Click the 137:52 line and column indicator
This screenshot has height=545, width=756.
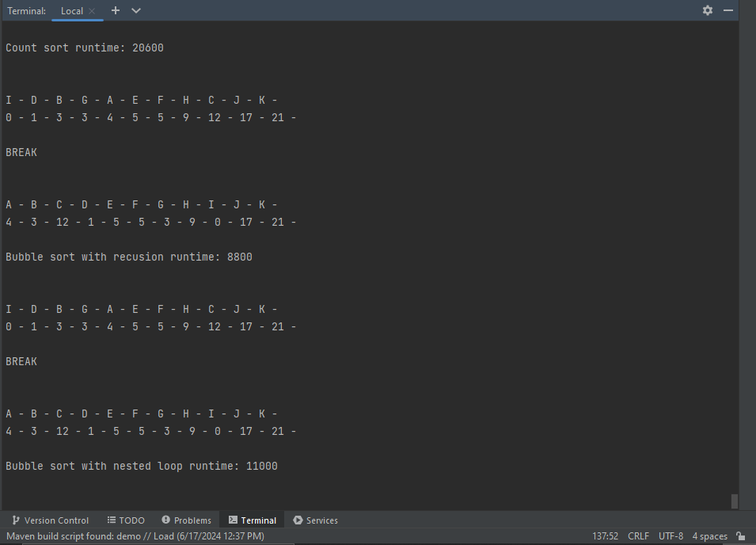point(605,536)
